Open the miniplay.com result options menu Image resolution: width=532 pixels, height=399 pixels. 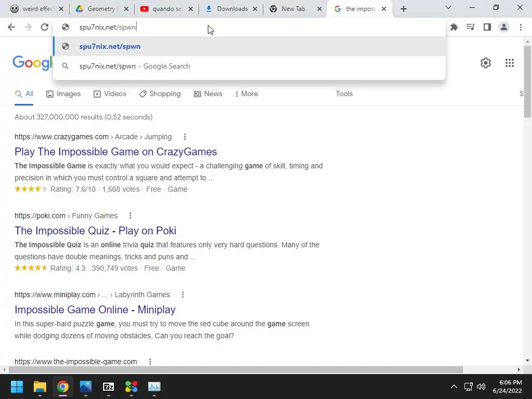182,295
